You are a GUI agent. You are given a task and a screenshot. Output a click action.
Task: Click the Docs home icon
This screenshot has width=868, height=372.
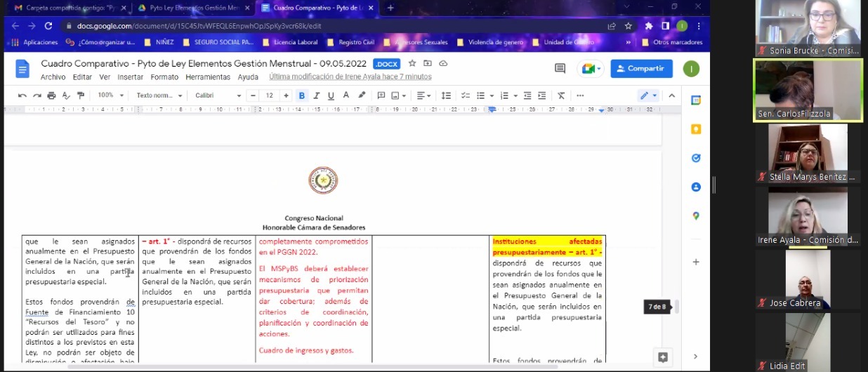pyautogui.click(x=22, y=69)
